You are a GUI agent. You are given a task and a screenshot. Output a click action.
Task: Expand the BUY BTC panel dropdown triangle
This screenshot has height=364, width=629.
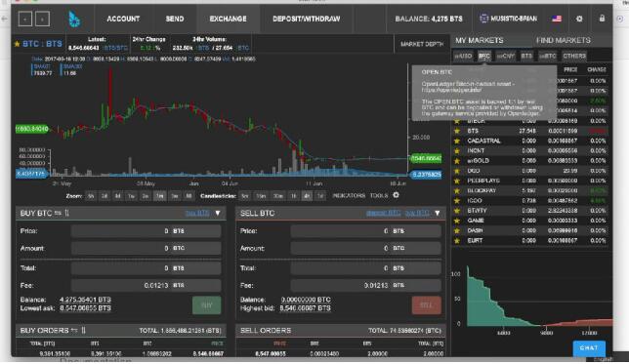tap(218, 213)
